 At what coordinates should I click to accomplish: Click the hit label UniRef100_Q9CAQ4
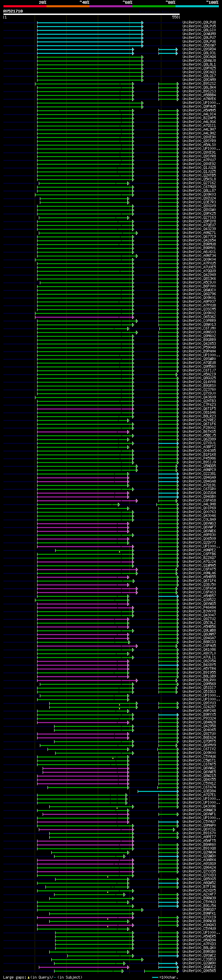[199, 57]
